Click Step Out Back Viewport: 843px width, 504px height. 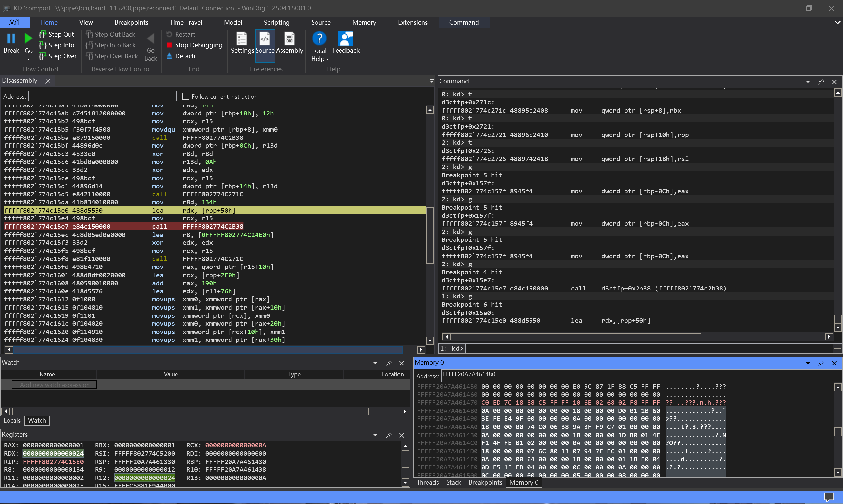click(x=110, y=34)
